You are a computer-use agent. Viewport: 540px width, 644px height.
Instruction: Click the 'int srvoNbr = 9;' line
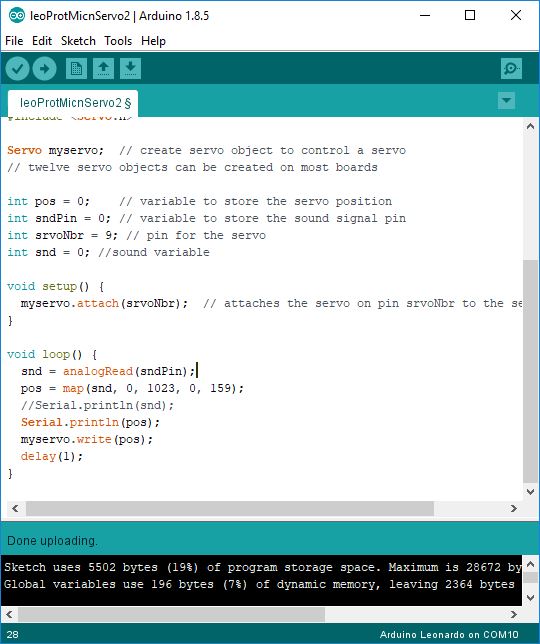click(136, 235)
